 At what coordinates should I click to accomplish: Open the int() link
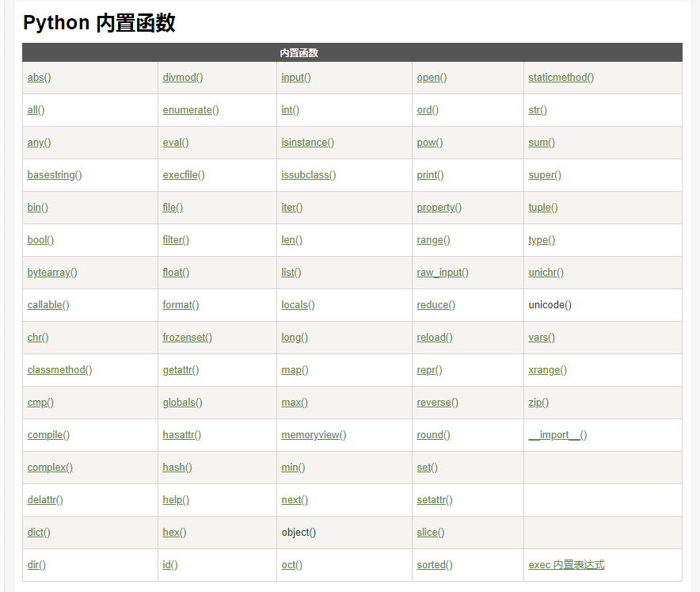[x=290, y=110]
